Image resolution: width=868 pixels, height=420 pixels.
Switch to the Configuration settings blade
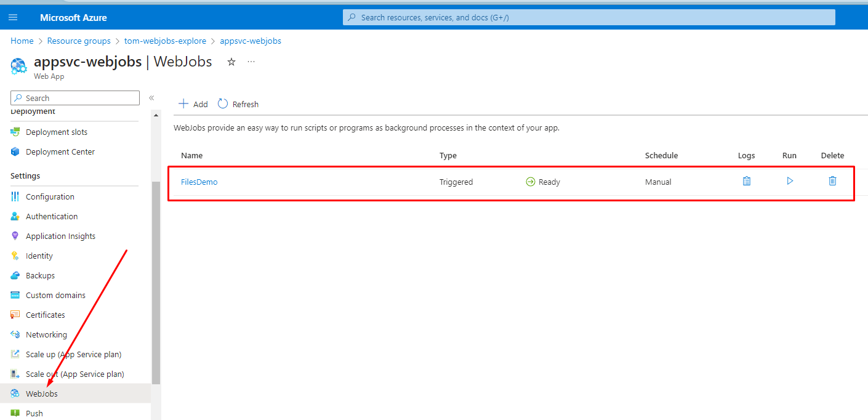[x=50, y=196]
